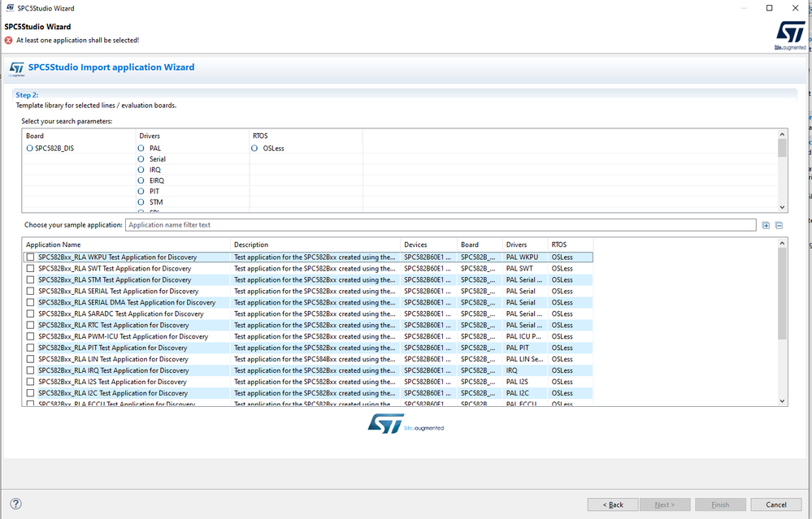Image resolution: width=812 pixels, height=519 pixels.
Task: Check the SERIAL Test Application for Discovery checkbox
Action: tap(31, 292)
